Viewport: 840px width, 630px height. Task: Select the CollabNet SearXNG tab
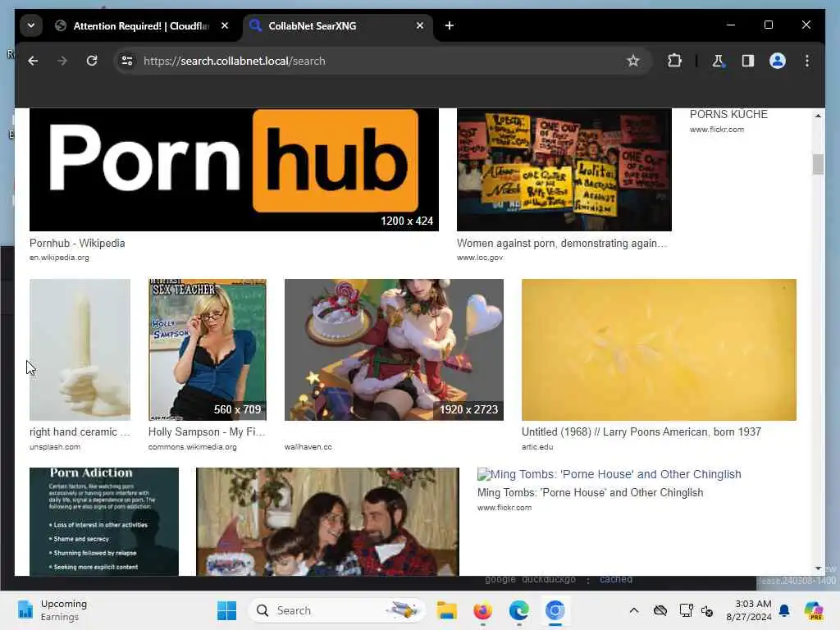pyautogui.click(x=336, y=25)
